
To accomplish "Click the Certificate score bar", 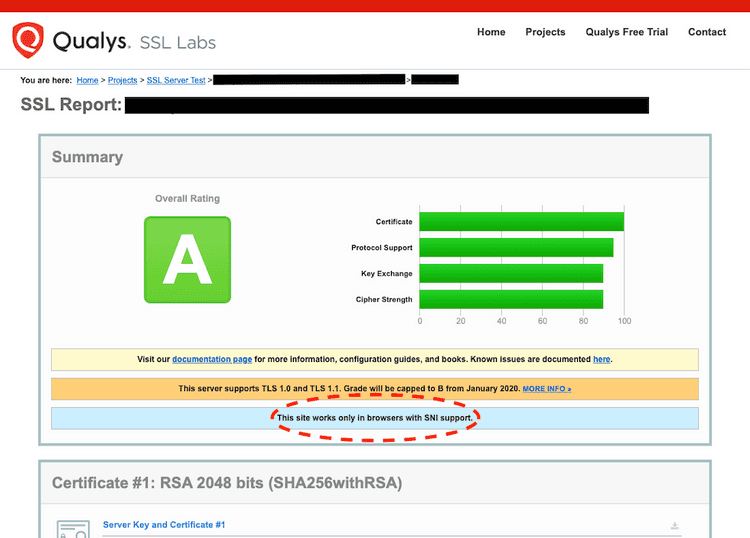I will pyautogui.click(x=521, y=221).
